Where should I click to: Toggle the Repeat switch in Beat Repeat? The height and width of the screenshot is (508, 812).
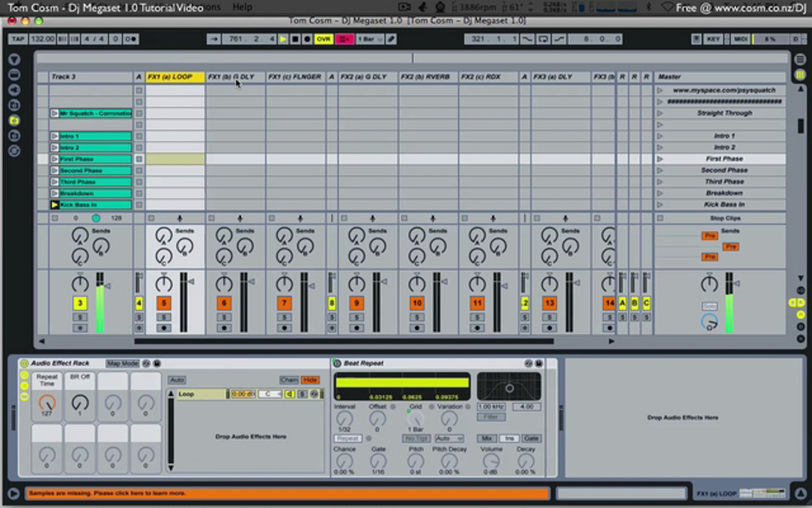[x=347, y=439]
